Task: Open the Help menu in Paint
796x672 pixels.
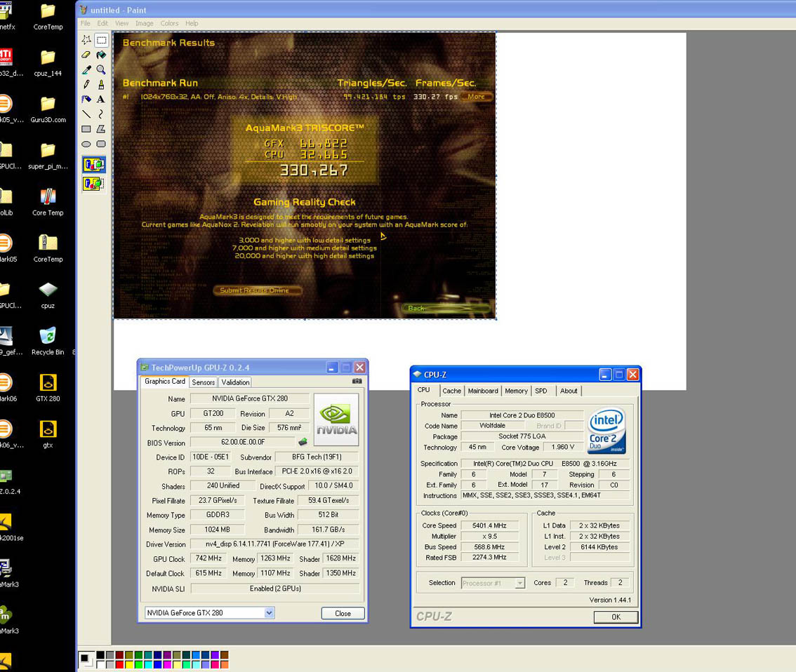Action: [192, 23]
